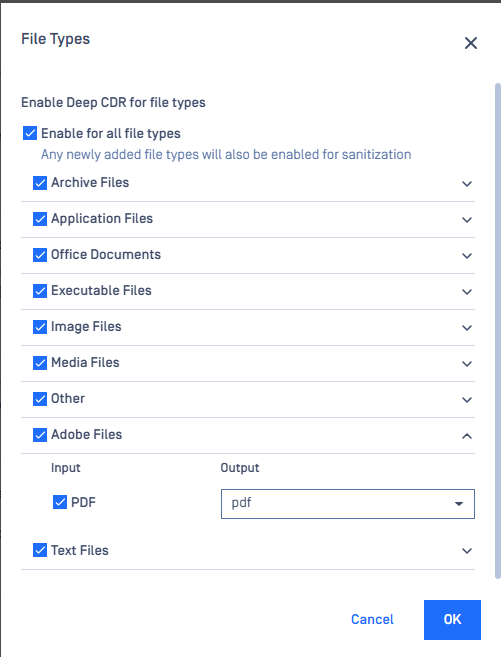Image resolution: width=501 pixels, height=657 pixels.
Task: Toggle the Executable Files checkbox
Action: (x=40, y=291)
